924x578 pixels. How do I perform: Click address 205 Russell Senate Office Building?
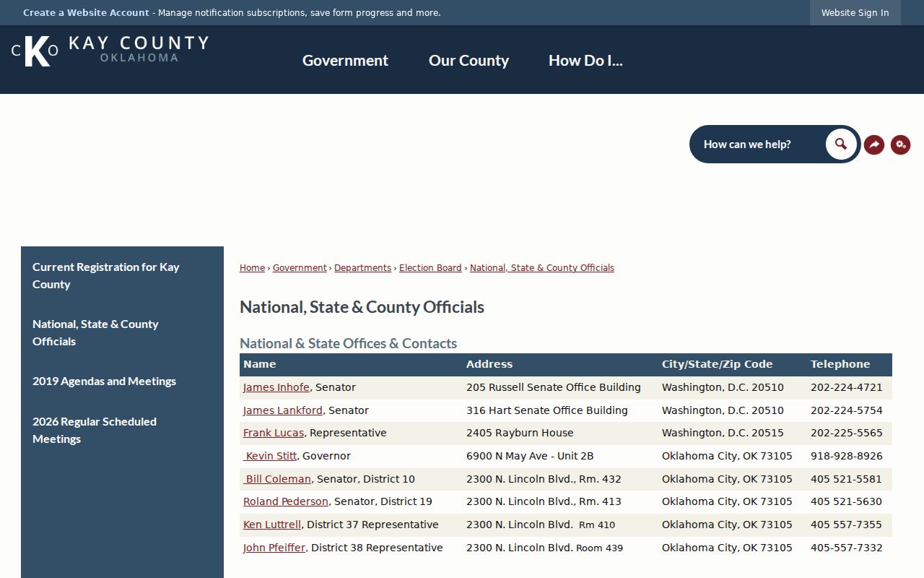click(x=554, y=387)
